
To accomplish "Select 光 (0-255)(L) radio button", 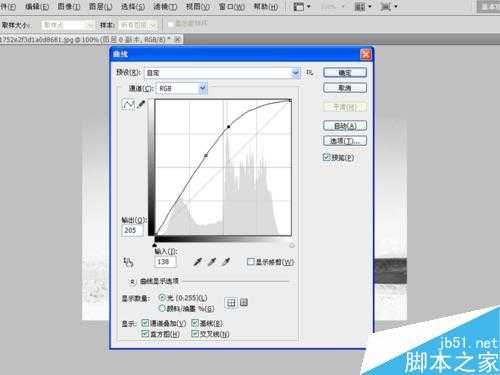I will [x=162, y=297].
